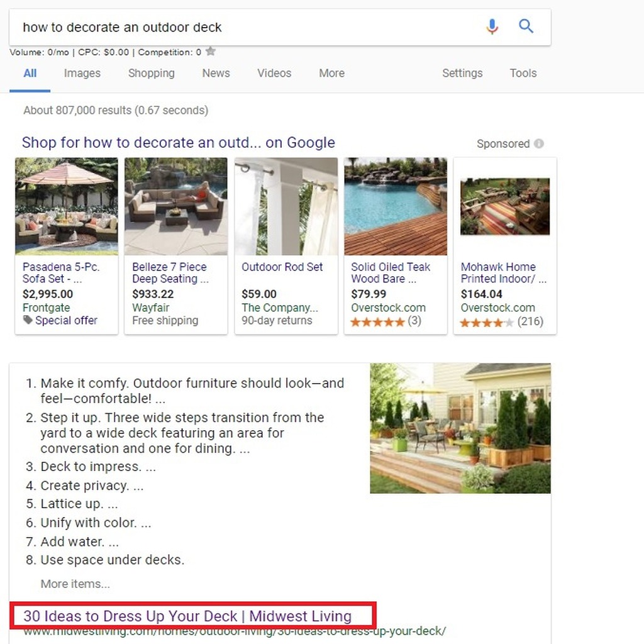
Task: Click the $933.22 price
Action: click(153, 294)
